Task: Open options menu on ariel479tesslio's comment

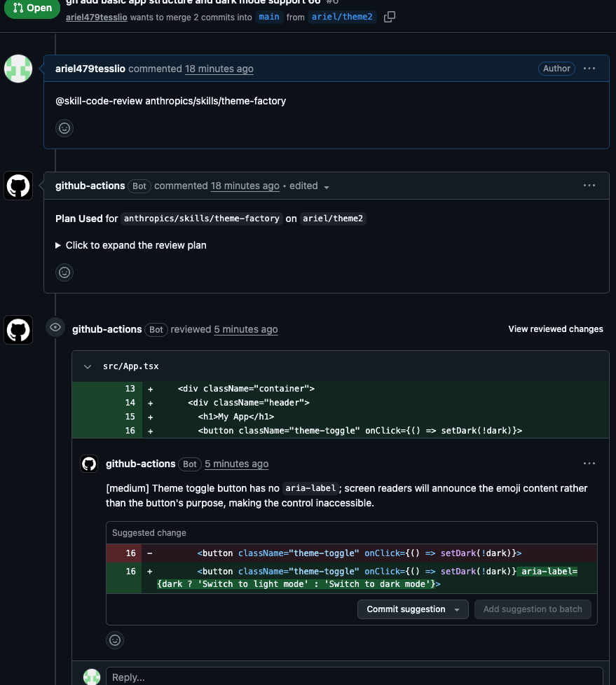Action: 589,69
